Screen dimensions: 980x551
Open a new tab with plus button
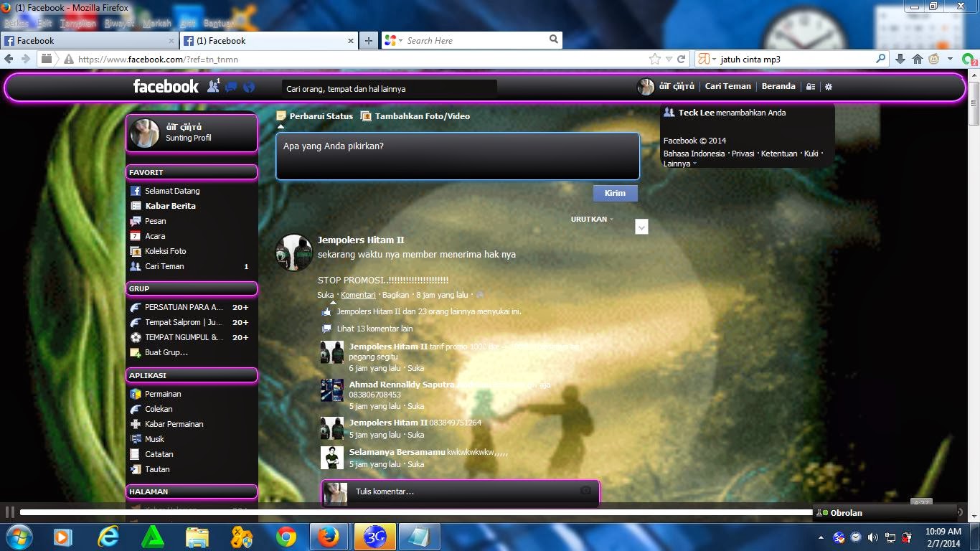point(368,41)
